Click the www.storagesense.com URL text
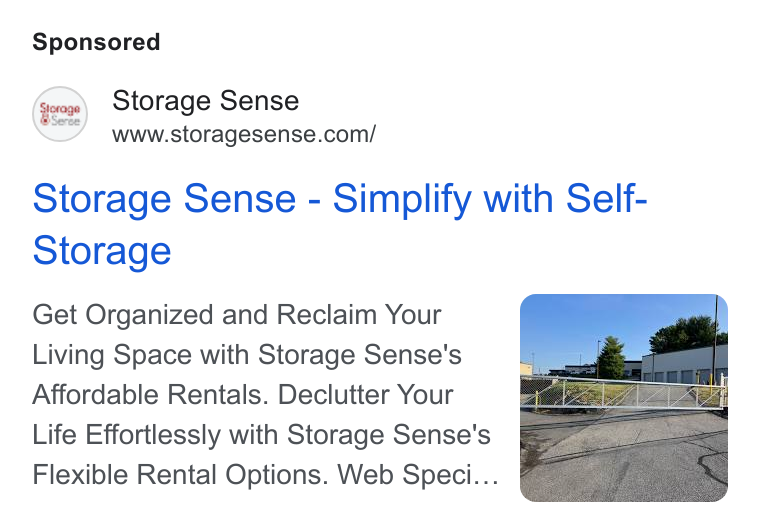 point(244,134)
